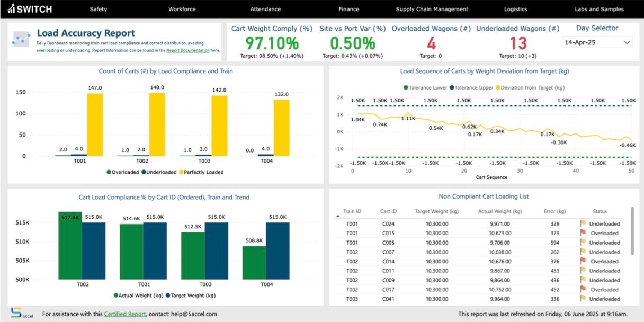
Task: Click the red flag in the C017 row
Action: point(583,289)
